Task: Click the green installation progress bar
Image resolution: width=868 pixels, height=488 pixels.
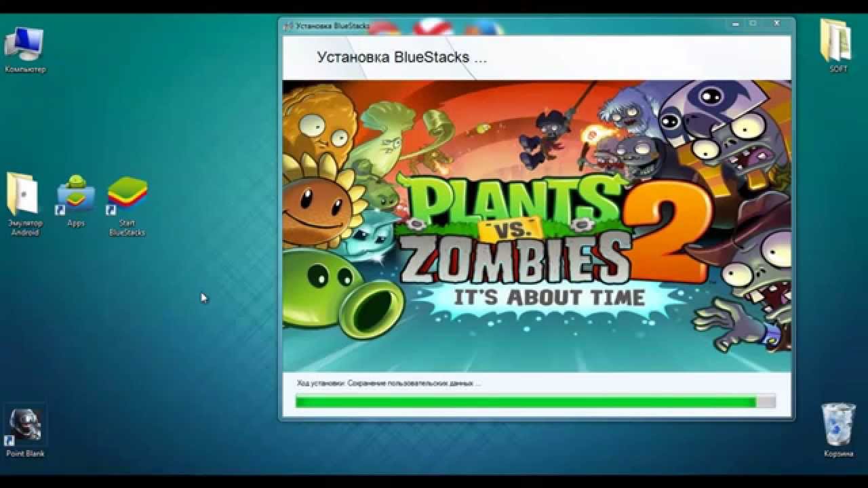Action: [535, 402]
